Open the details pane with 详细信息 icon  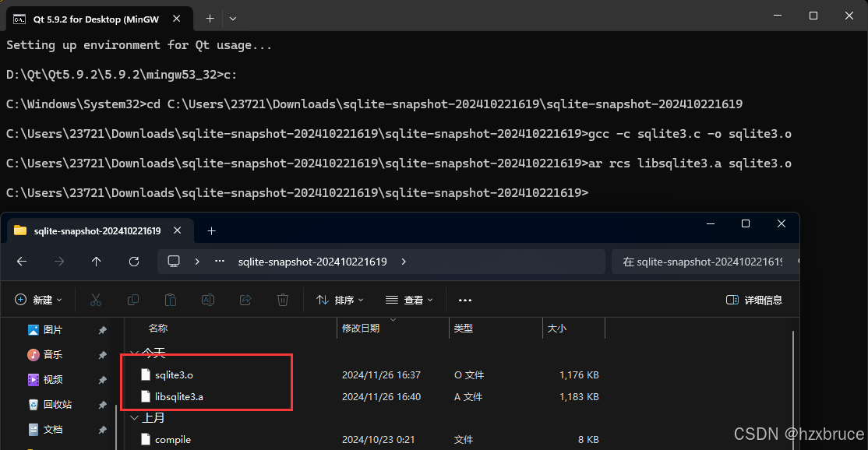pyautogui.click(x=754, y=300)
